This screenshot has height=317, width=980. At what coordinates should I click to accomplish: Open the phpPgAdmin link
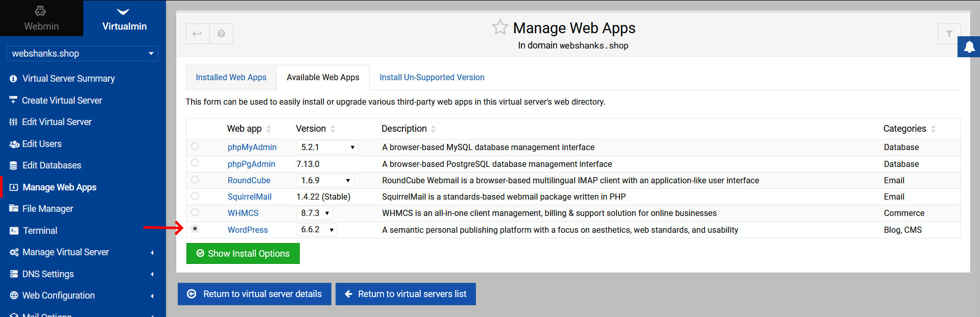(251, 164)
